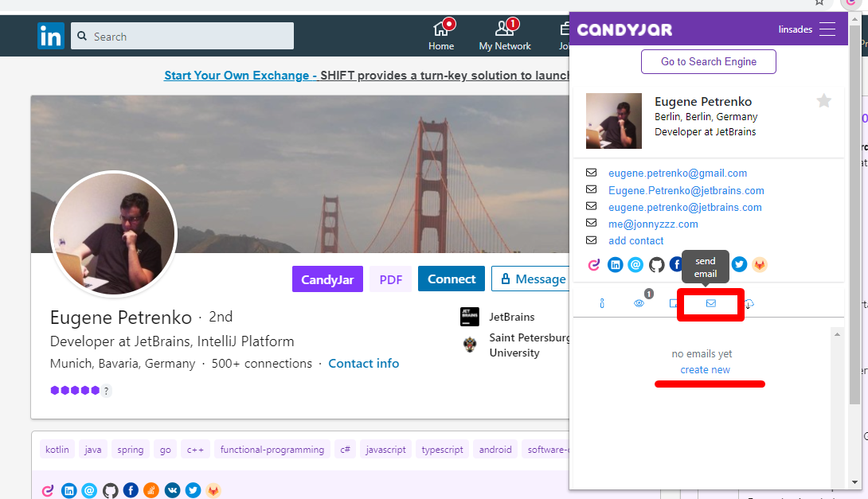Focus the LinkedIn Search field
The height and width of the screenshot is (499, 868).
click(182, 36)
